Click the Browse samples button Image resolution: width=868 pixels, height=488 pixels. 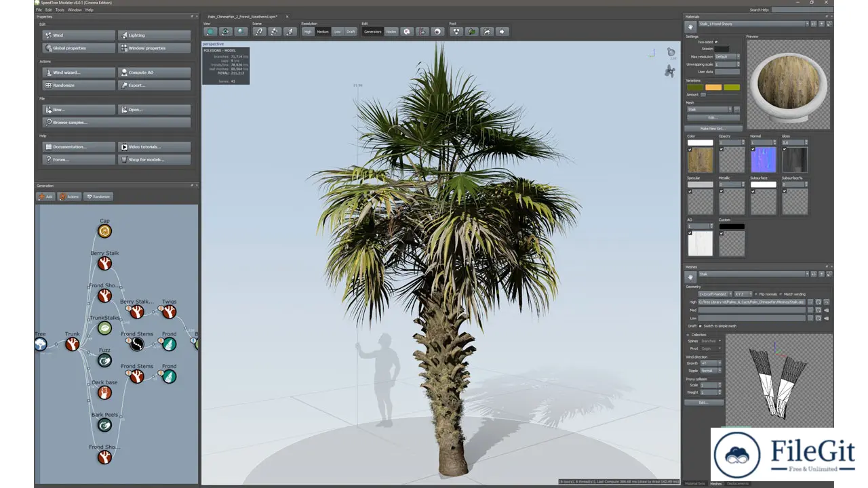(117, 123)
